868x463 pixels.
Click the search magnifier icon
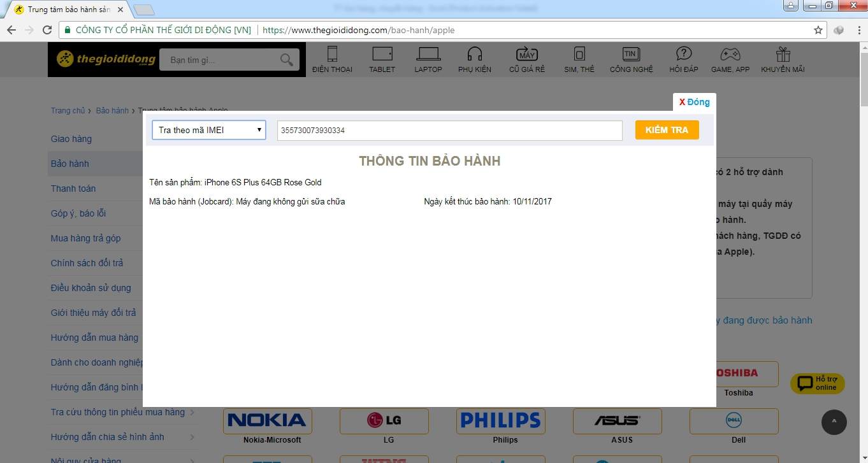287,60
